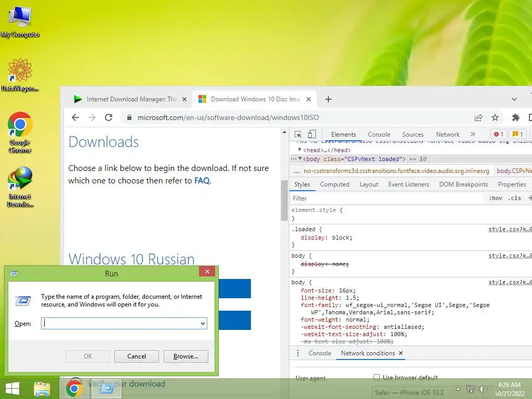Open a new Chrome tab
Screen dimensions: 532x399
coord(328,99)
